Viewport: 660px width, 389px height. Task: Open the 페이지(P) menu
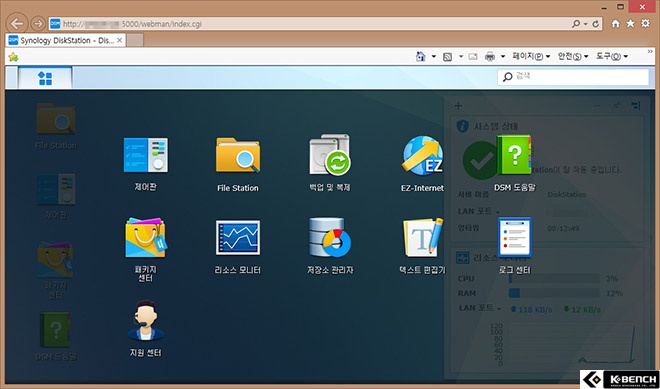point(531,56)
